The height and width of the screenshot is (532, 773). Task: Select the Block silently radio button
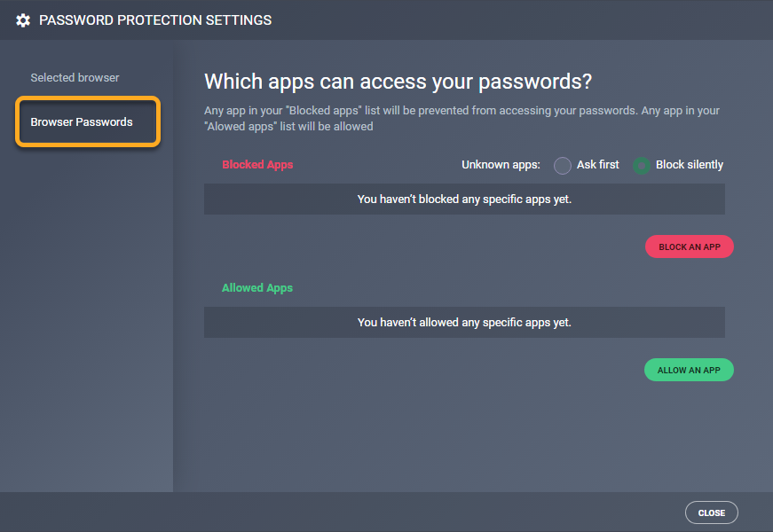tap(642, 166)
